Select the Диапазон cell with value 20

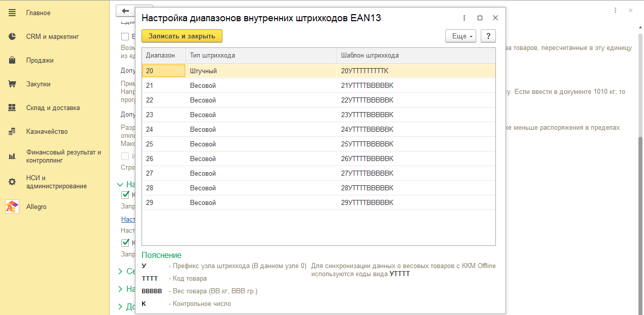click(164, 71)
